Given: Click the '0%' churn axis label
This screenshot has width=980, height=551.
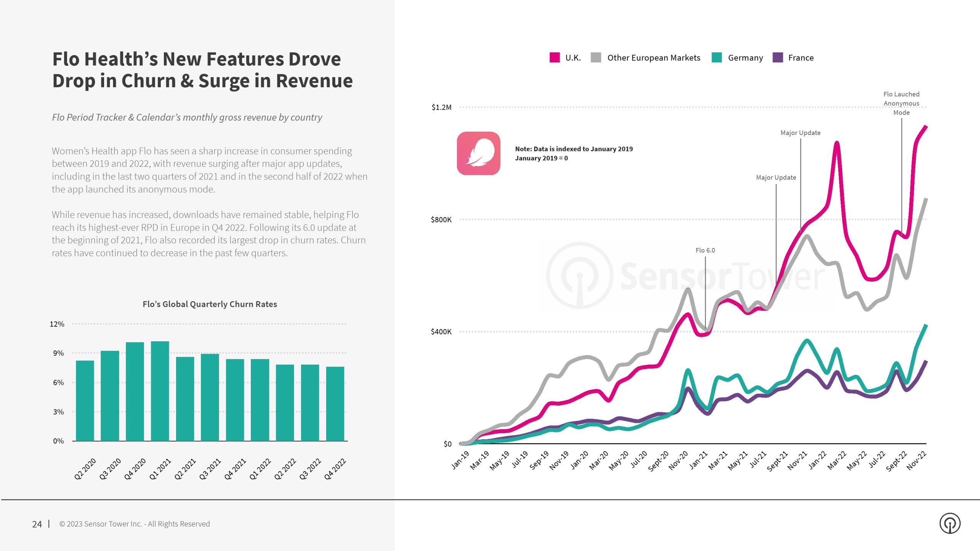Looking at the screenshot, I should (x=59, y=441).
